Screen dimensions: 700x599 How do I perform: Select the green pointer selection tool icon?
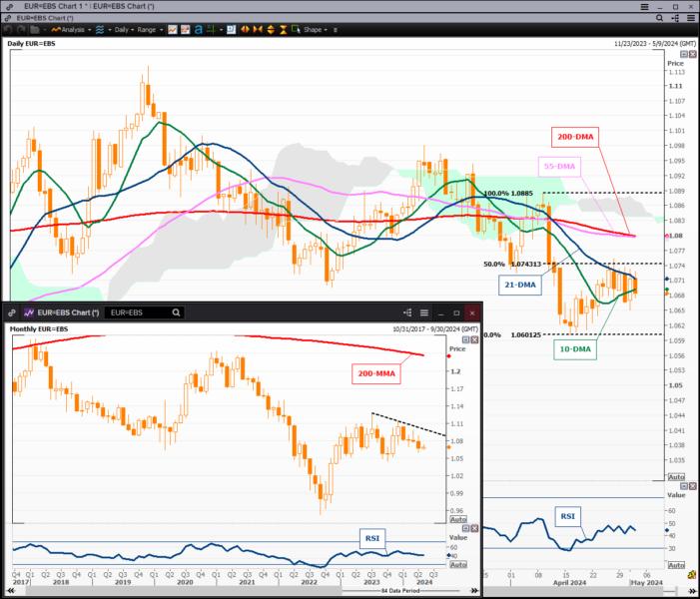(x=296, y=30)
